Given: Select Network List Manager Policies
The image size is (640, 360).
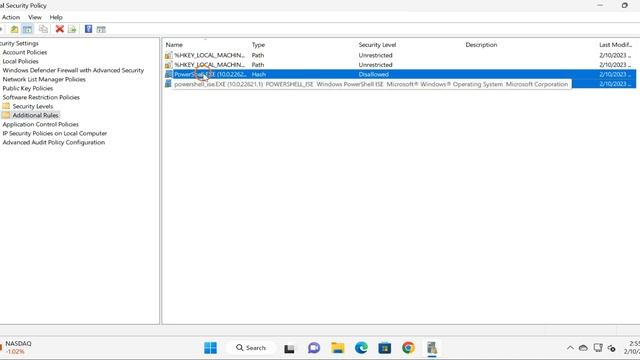Looking at the screenshot, I should 44,79.
